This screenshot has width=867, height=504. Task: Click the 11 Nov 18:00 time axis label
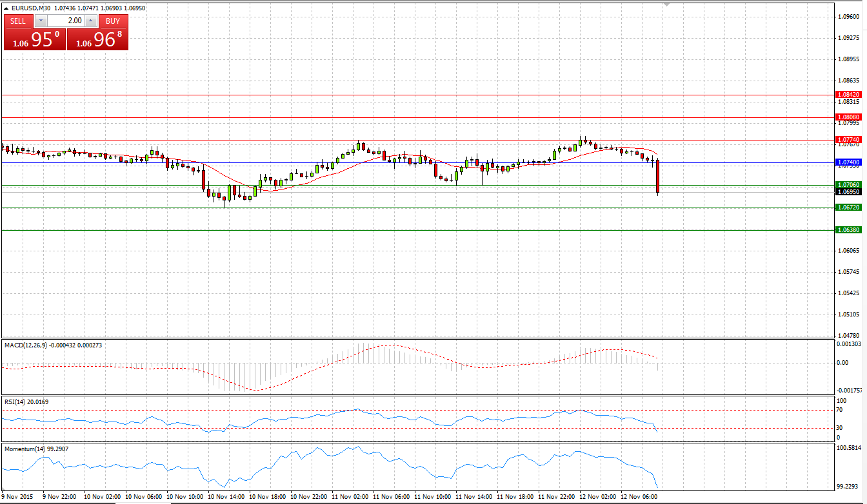(514, 497)
